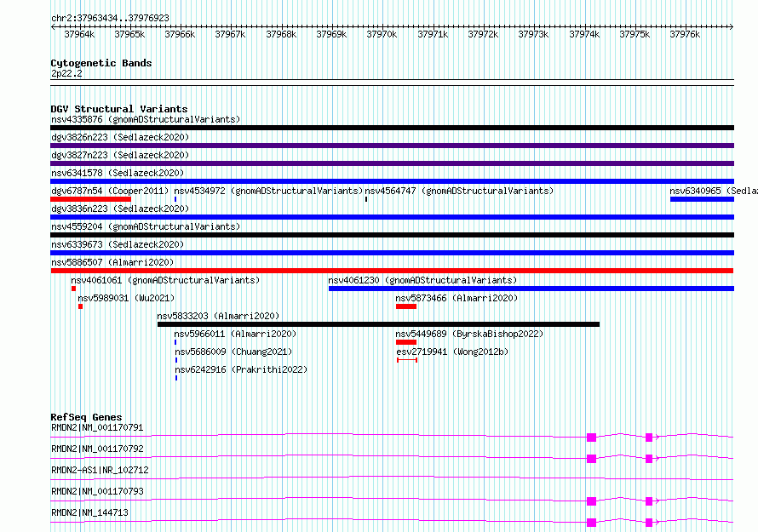Image resolution: width=758 pixels, height=532 pixels.
Task: Click the 37965k ruler position label
Action: click(129, 34)
